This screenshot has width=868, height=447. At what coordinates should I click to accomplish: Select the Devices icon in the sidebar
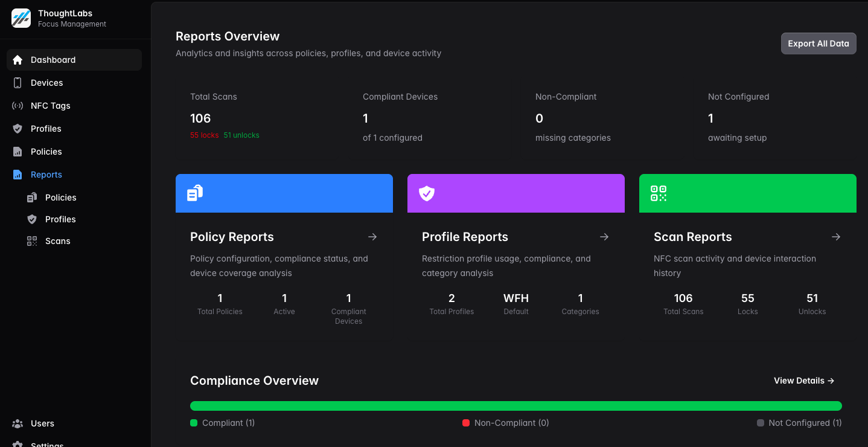coord(17,83)
